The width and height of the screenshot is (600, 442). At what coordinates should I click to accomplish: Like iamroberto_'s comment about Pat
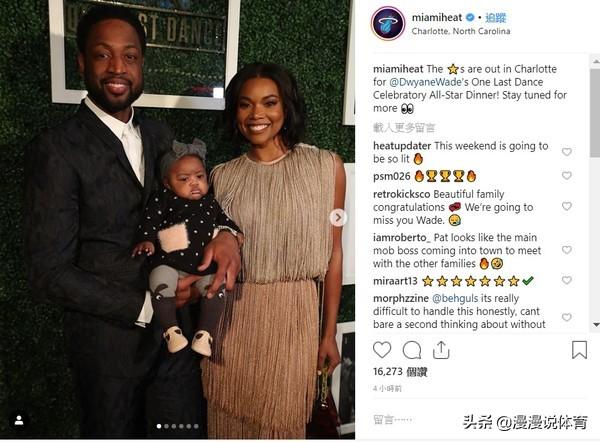[567, 250]
